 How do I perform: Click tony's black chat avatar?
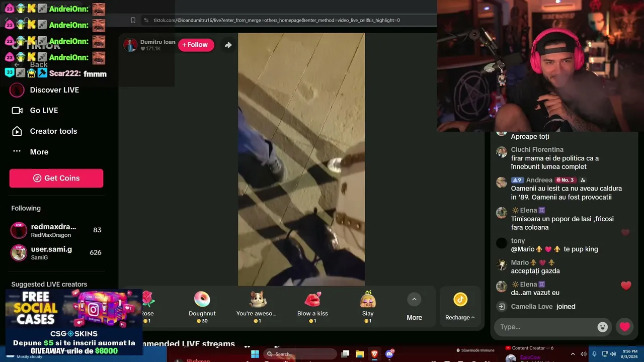(x=501, y=243)
